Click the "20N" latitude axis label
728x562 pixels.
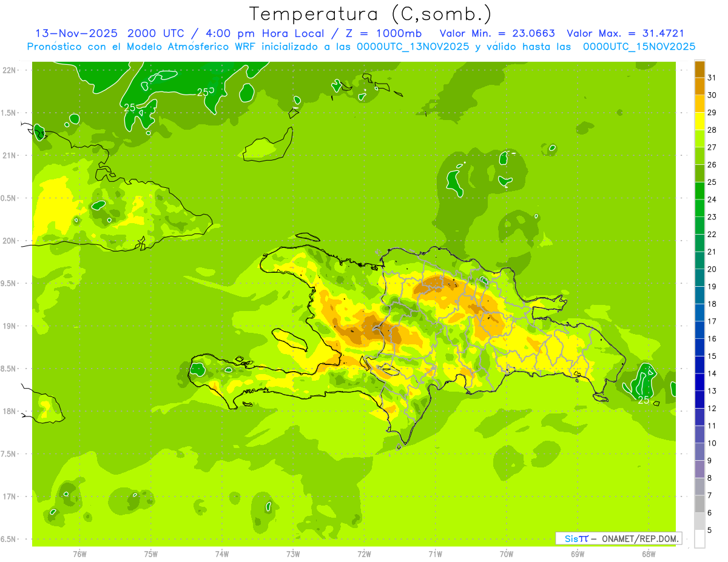click(x=8, y=241)
